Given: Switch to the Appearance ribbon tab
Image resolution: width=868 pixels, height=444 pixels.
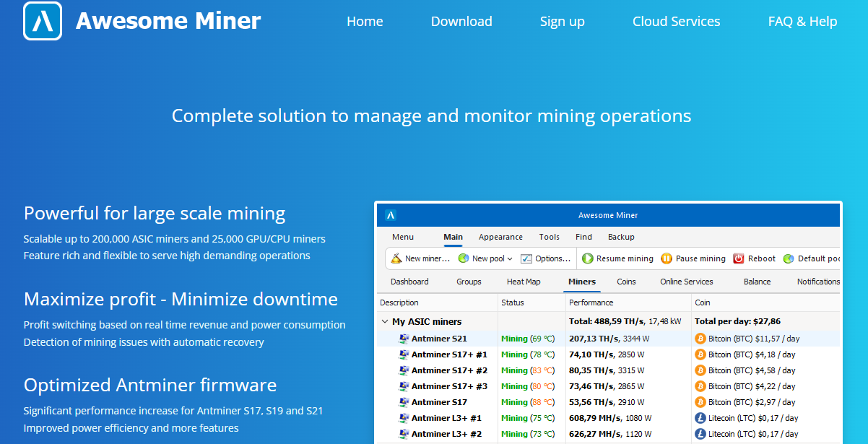Looking at the screenshot, I should (500, 237).
